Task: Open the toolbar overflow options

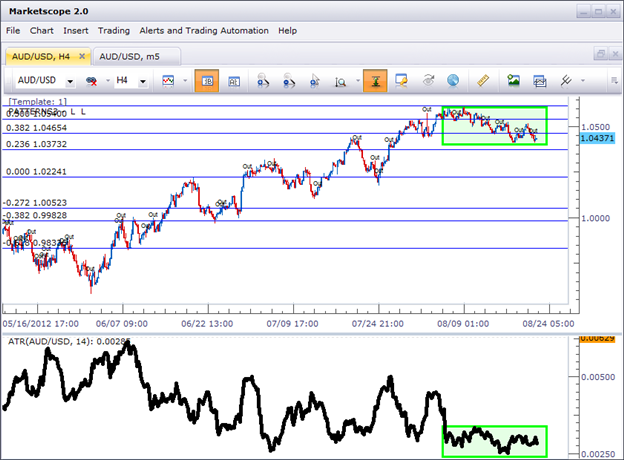Action: coord(614,81)
